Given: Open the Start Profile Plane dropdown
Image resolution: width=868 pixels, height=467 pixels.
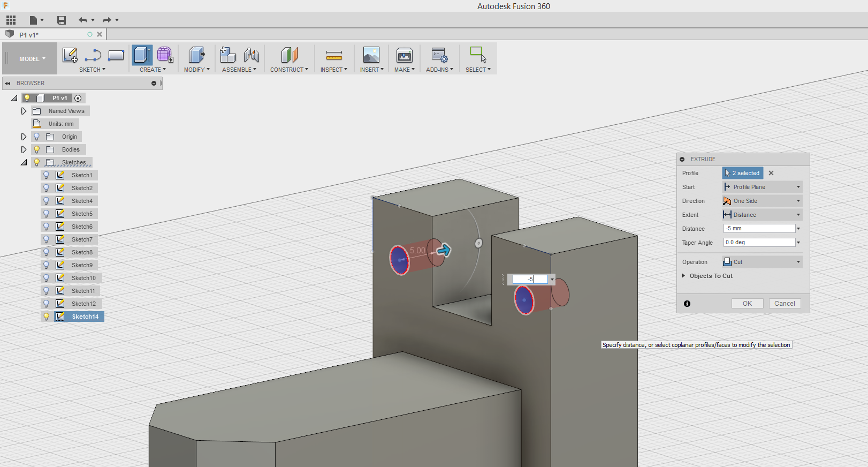Looking at the screenshot, I should (762, 187).
